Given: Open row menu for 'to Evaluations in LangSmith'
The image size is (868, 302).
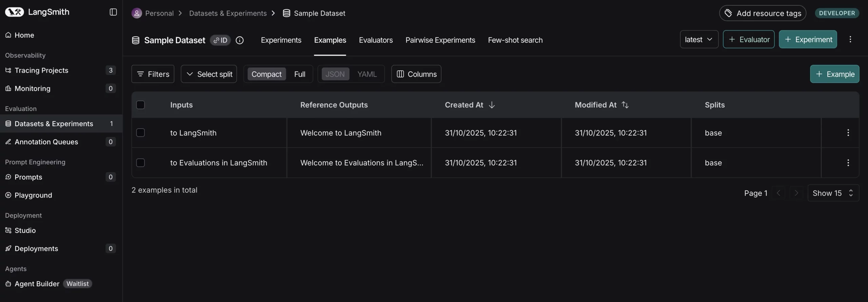Looking at the screenshot, I should [848, 163].
